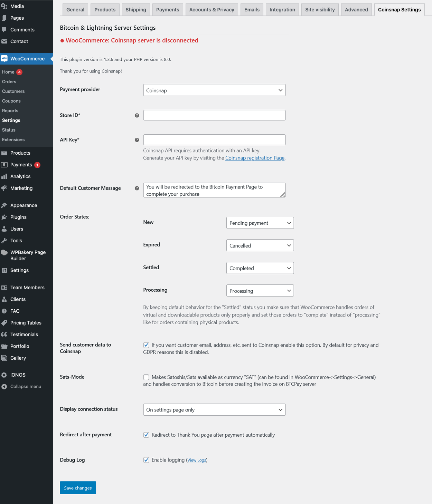The image size is (432, 504).
Task: Click the Pages icon in sidebar
Action: [x=4, y=18]
